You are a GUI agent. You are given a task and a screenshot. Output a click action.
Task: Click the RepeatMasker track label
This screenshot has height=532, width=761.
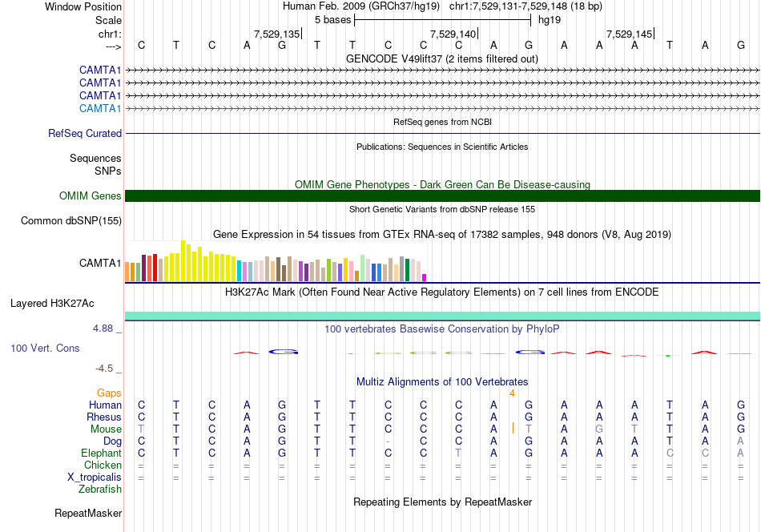(88, 513)
